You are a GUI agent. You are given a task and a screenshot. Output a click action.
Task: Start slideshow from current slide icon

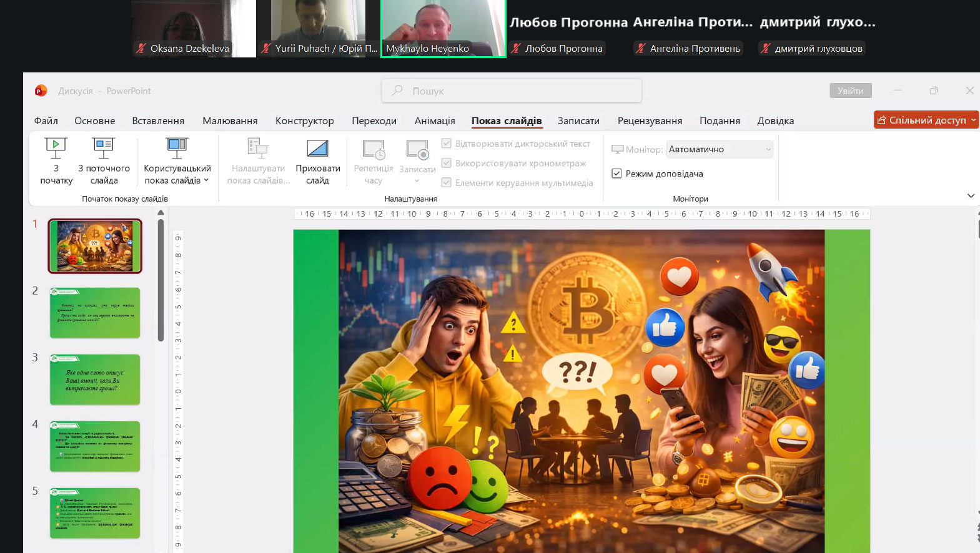104,148
